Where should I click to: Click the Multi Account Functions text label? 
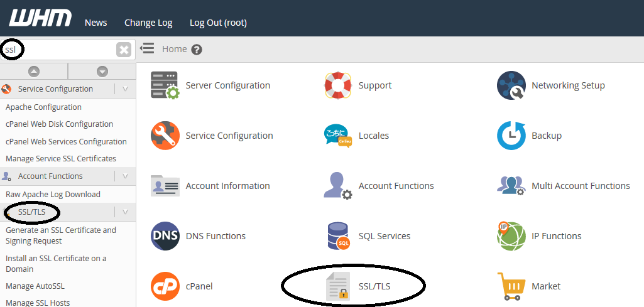coord(581,186)
